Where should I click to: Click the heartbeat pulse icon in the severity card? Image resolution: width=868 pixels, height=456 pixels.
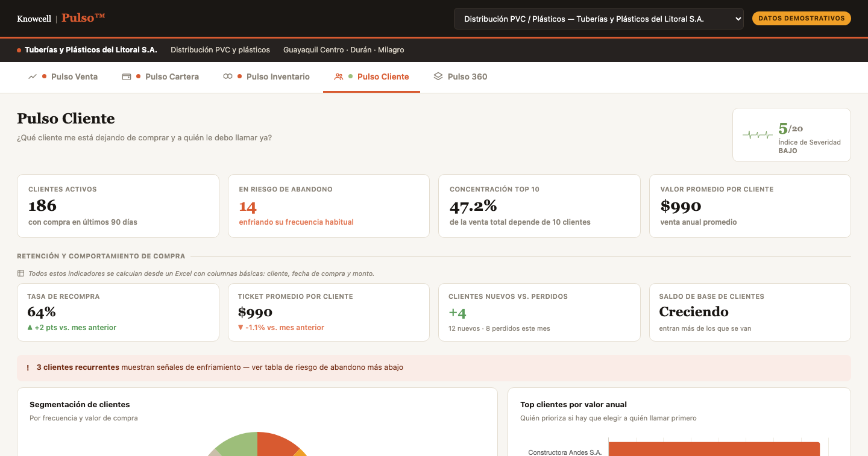(757, 135)
